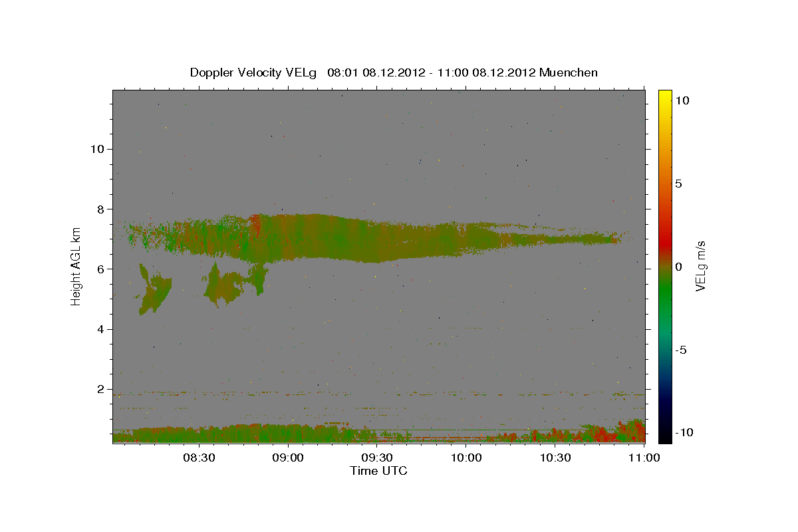Click the 09:30 time tick label
This screenshot has width=798, height=532.
(x=377, y=458)
